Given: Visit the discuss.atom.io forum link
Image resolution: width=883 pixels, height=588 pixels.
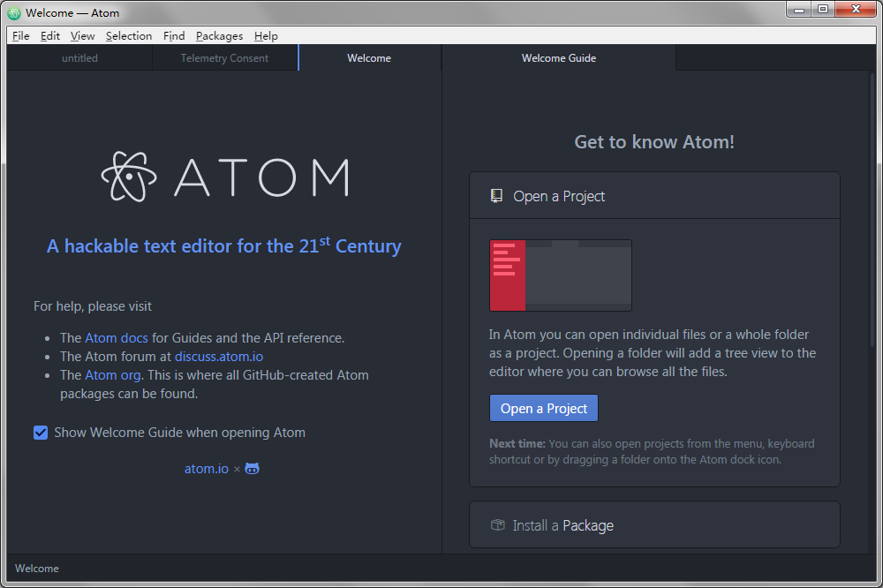Looking at the screenshot, I should coord(219,357).
